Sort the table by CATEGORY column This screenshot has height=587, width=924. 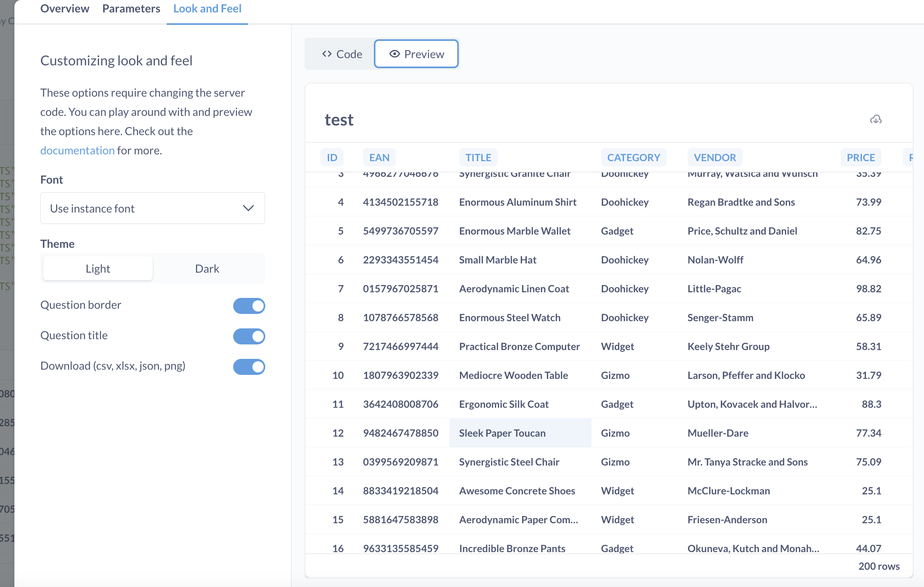(633, 157)
